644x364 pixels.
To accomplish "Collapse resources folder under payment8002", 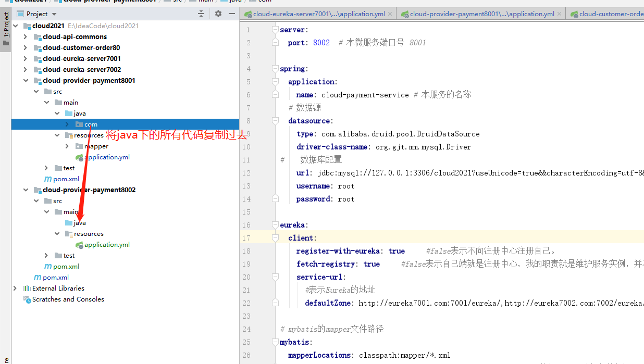I will pos(57,233).
